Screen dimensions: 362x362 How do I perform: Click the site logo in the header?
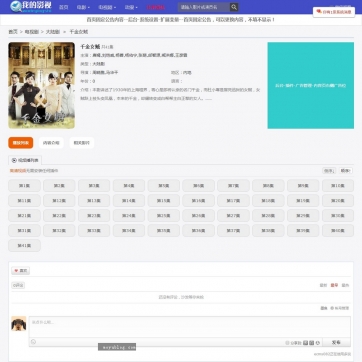click(x=31, y=6)
